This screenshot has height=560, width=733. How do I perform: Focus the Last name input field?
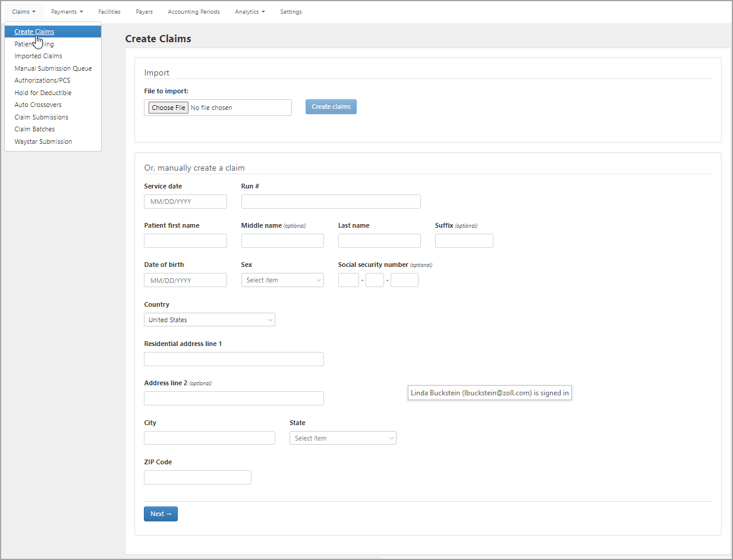point(379,241)
